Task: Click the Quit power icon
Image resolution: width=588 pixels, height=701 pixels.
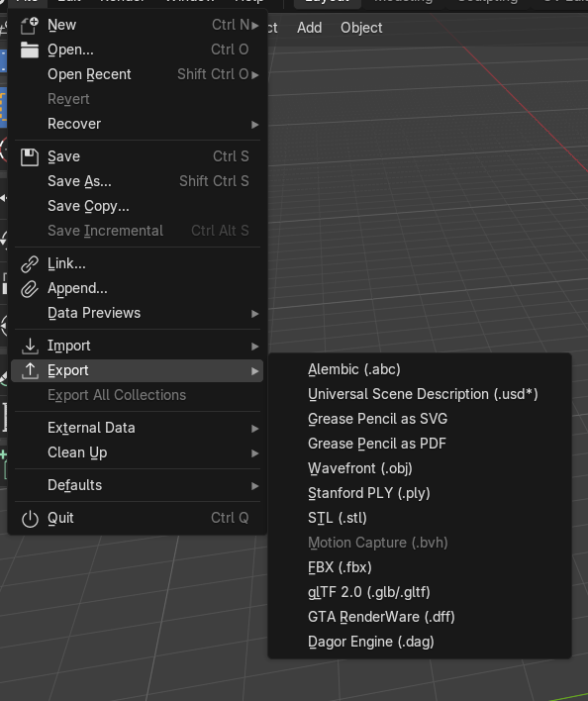Action: (x=30, y=519)
